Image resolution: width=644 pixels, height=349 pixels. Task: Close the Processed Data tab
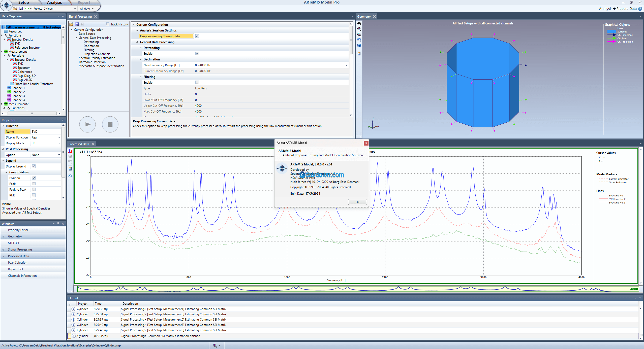tap(93, 144)
